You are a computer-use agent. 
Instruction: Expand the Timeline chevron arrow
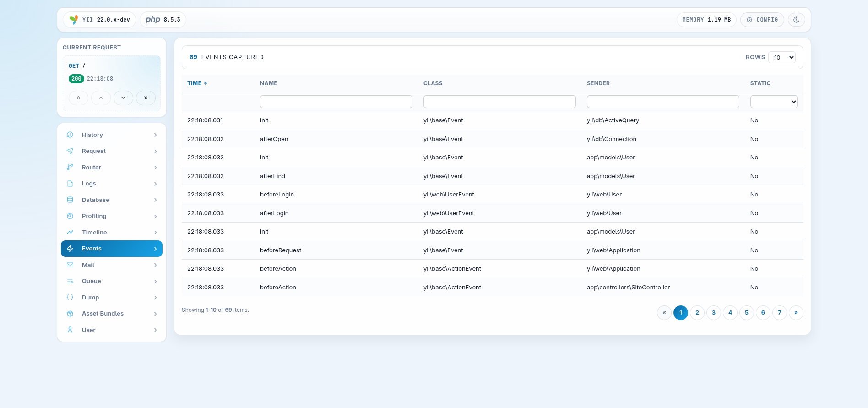tap(156, 233)
